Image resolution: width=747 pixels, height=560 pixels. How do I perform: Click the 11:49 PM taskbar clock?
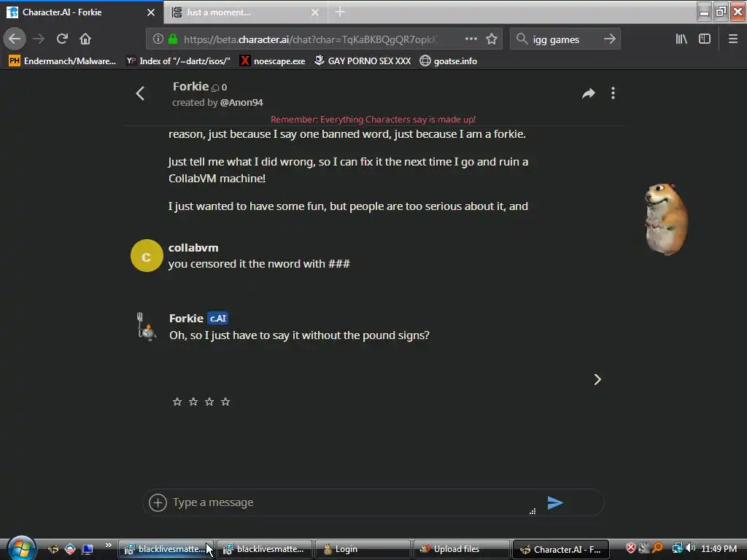point(719,549)
